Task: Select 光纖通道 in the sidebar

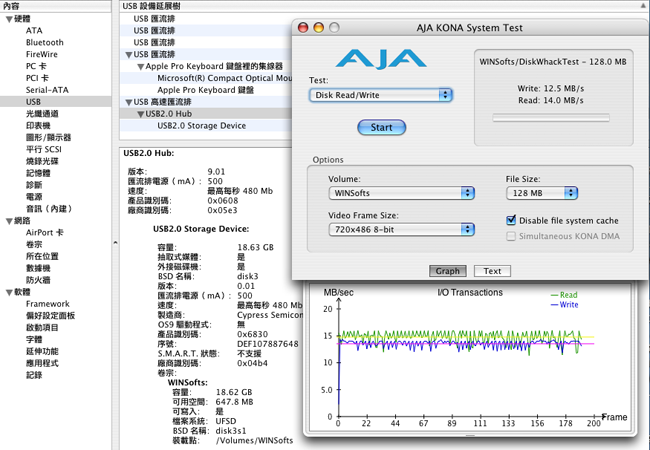Action: pos(42,114)
